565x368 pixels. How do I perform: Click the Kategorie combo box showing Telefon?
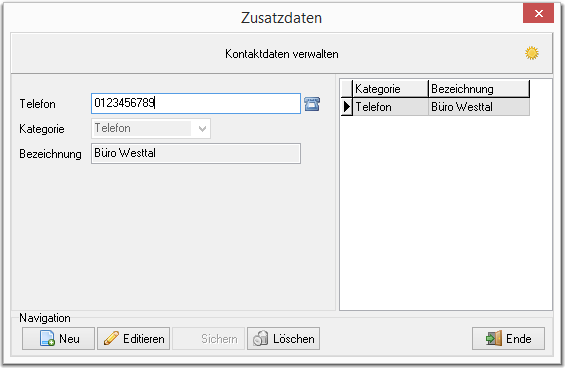pyautogui.click(x=151, y=129)
